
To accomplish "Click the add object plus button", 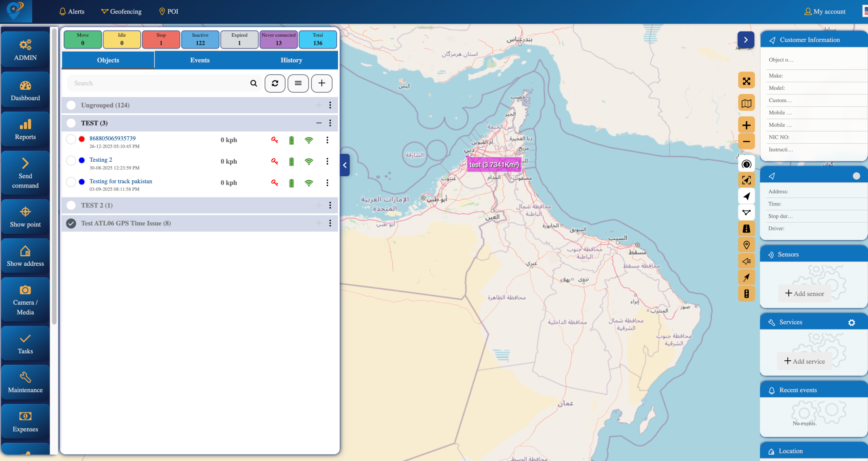I will (321, 83).
